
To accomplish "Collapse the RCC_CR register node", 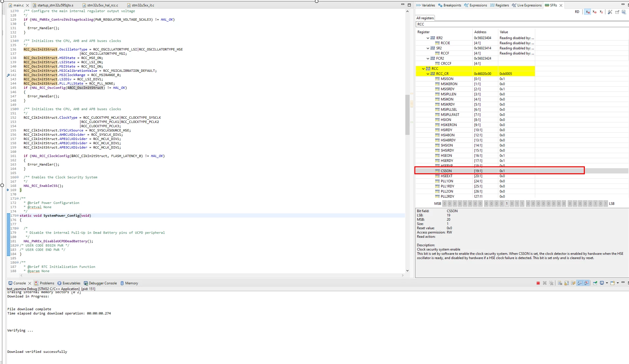I will (428, 74).
